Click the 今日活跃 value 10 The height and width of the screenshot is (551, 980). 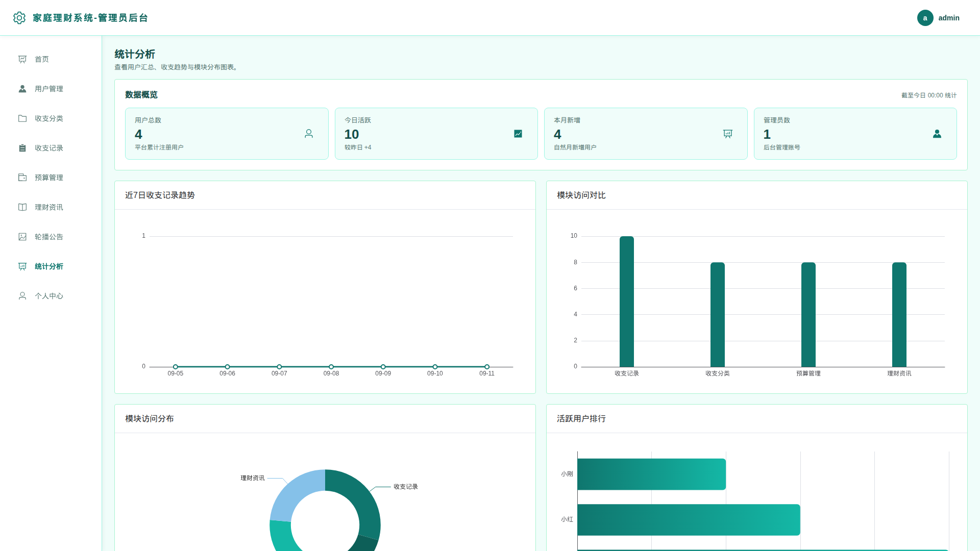tap(352, 134)
